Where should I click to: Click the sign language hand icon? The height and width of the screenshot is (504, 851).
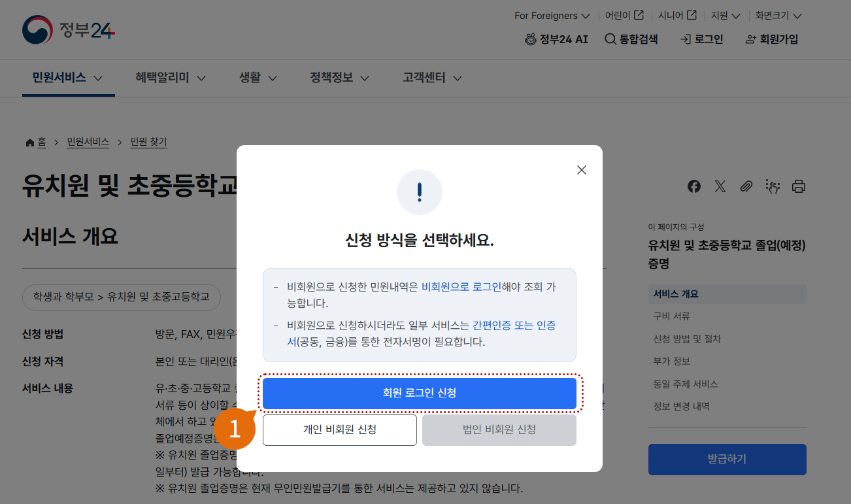pos(773,186)
